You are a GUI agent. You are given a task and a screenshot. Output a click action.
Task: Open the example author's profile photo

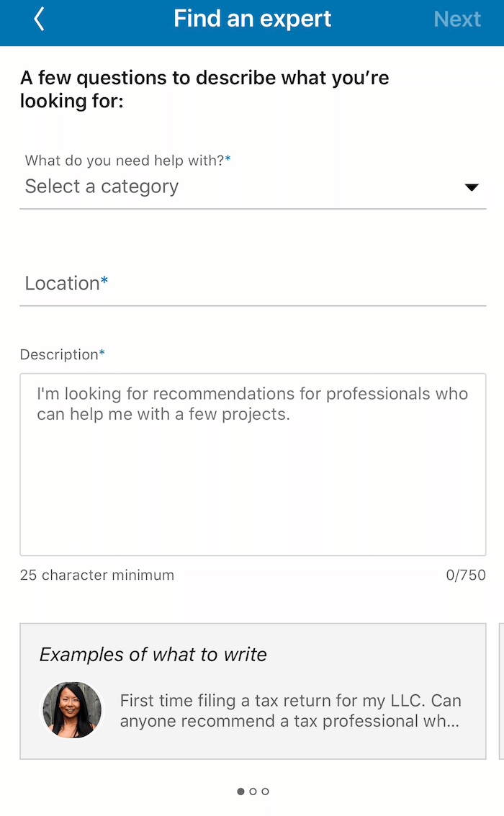(72, 709)
